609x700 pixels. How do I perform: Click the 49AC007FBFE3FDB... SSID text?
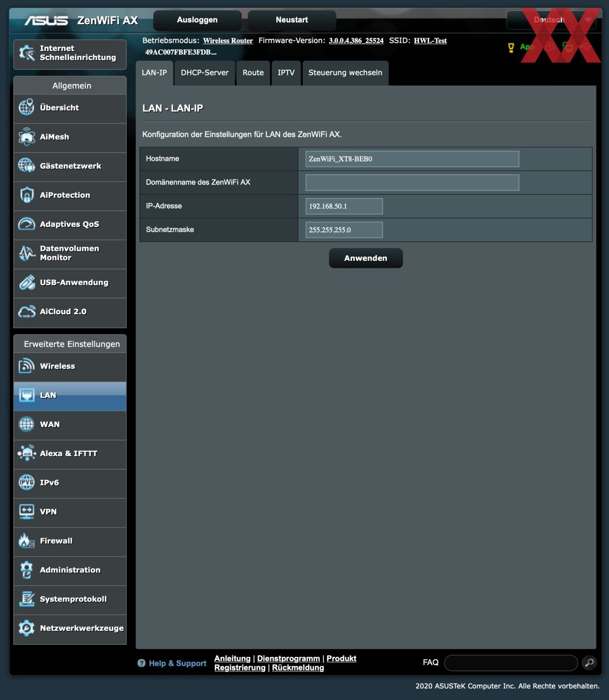[180, 52]
